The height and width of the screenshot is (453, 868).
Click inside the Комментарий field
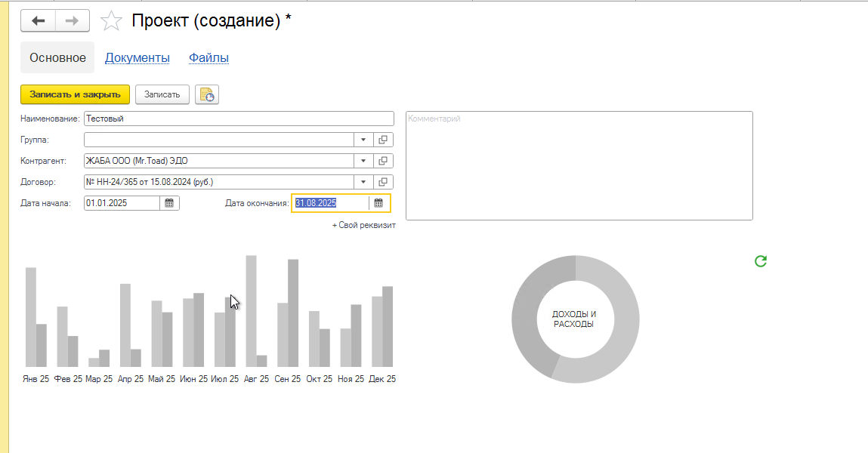(x=578, y=165)
